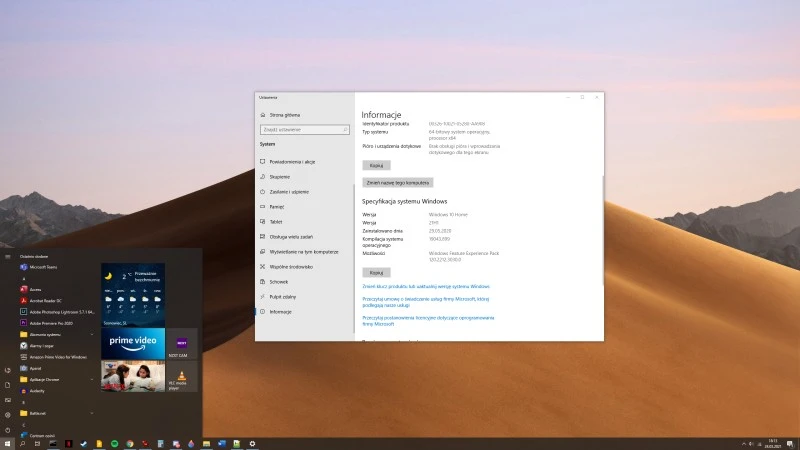The height and width of the screenshot is (450, 800).
Task: Click the Power icon in the Start menu
Action: 7,430
